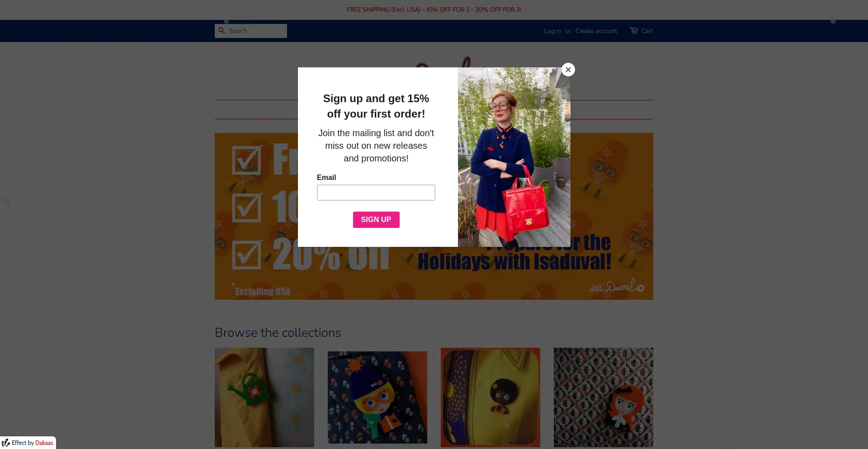Open the green watering can brooch collection
Image resolution: width=868 pixels, height=449 pixels.
point(264,397)
